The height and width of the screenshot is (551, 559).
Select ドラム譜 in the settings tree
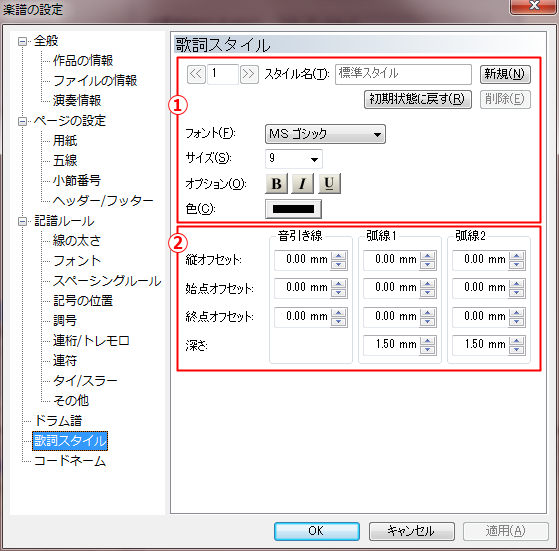coord(58,421)
